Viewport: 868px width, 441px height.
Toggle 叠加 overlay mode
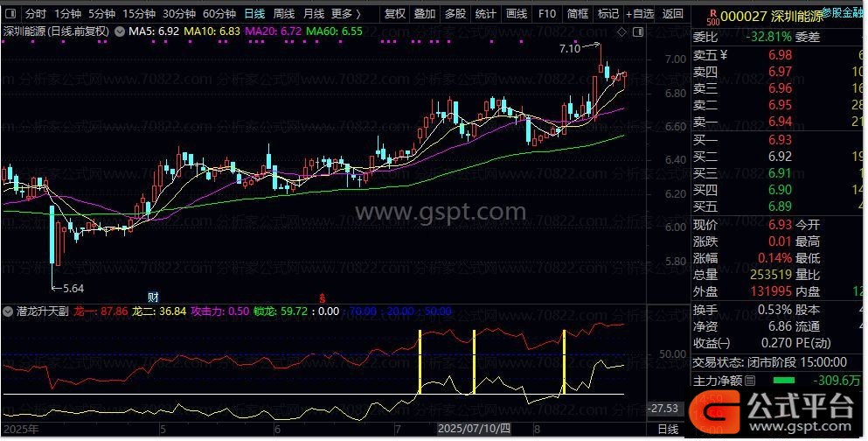pos(425,14)
